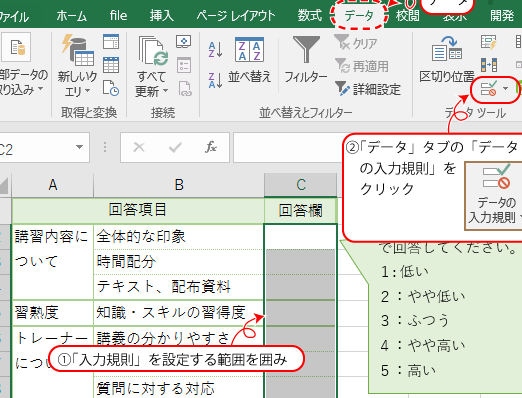Expand the 新しいクエリ dropdown arrow

[88, 91]
